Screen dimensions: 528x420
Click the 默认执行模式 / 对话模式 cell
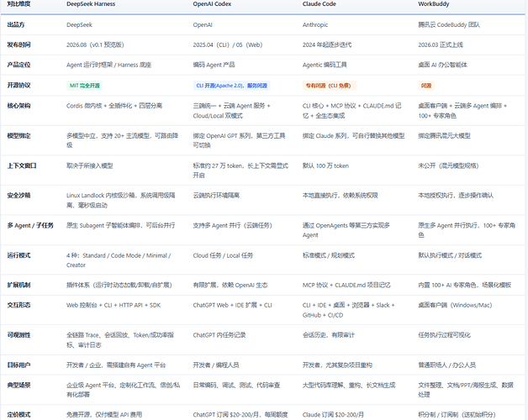pos(450,255)
